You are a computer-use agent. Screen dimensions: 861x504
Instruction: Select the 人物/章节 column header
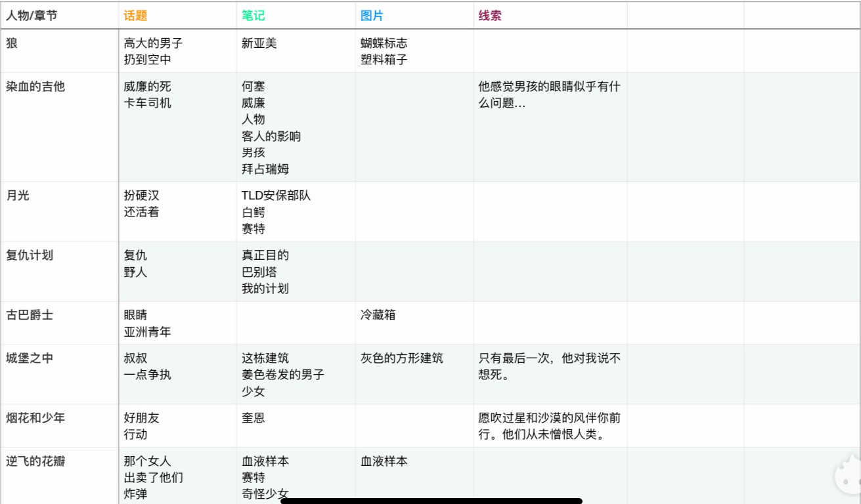coord(32,16)
